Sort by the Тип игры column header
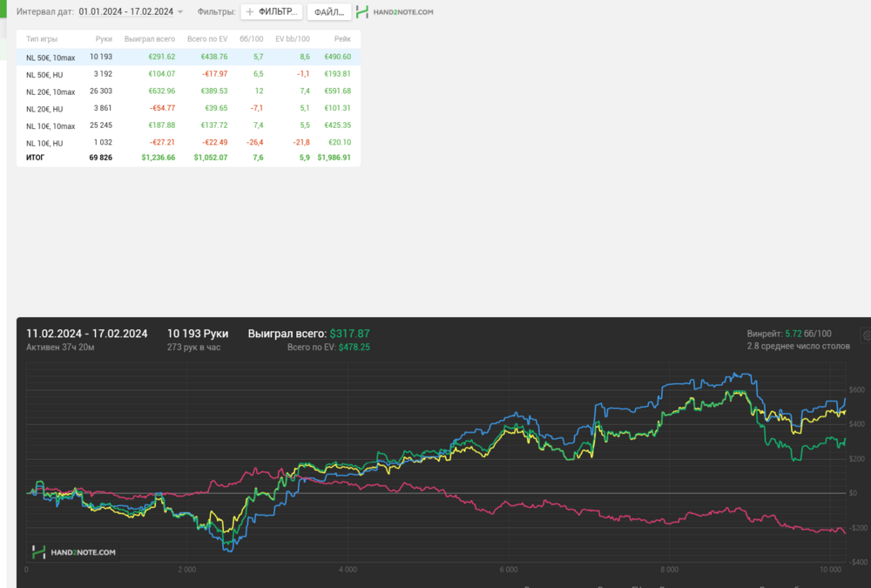Image resolution: width=871 pixels, height=588 pixels. 42,39
